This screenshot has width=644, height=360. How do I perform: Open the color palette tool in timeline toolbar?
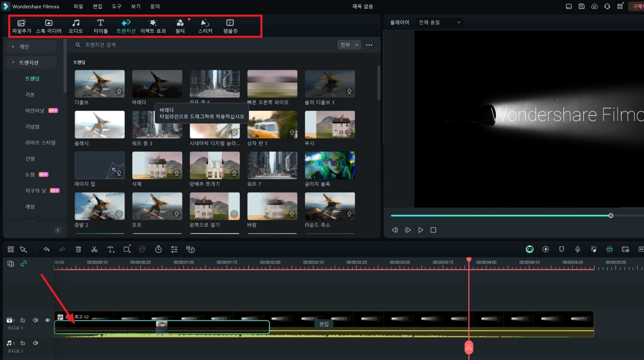coord(142,249)
